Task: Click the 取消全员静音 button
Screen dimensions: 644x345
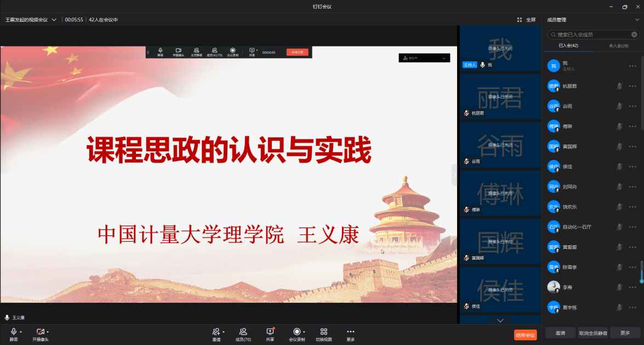Action: click(592, 333)
